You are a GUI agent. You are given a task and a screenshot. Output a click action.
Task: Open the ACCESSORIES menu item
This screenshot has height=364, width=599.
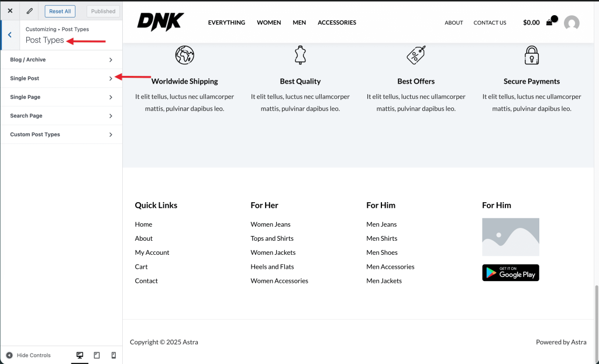336,22
